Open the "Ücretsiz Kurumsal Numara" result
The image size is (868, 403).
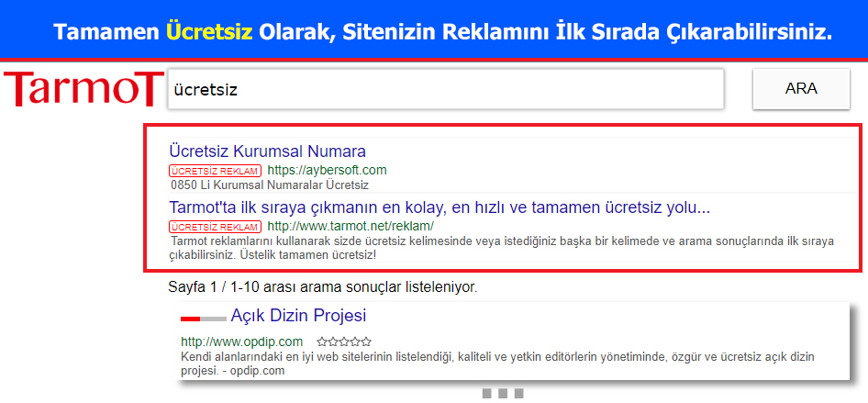click(267, 151)
